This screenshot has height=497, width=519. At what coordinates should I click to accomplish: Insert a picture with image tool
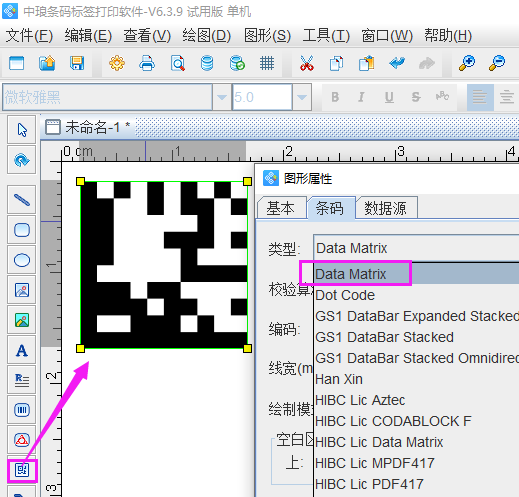click(22, 290)
